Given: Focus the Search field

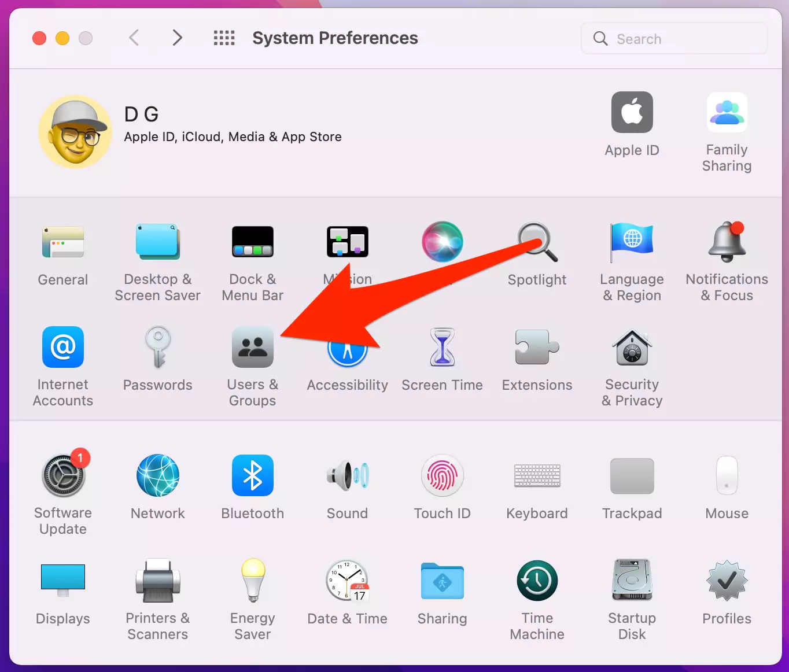Looking at the screenshot, I should pos(674,39).
